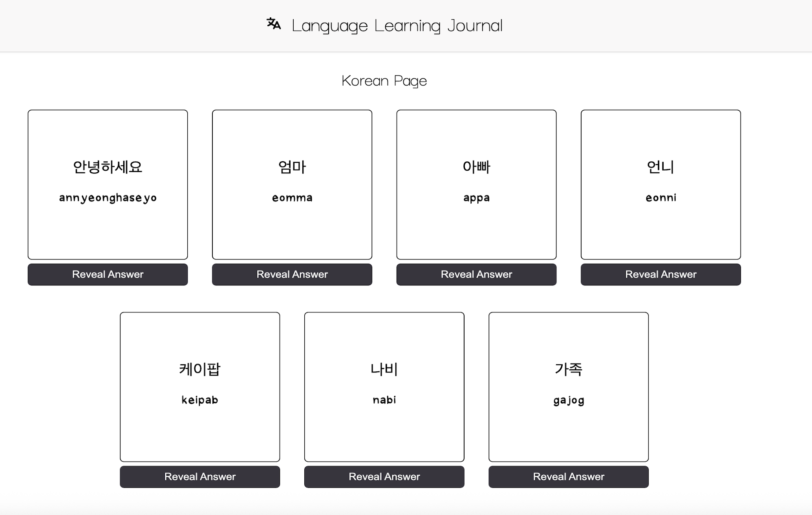Select the keipab flashcard
This screenshot has width=812, height=515.
[x=200, y=387]
